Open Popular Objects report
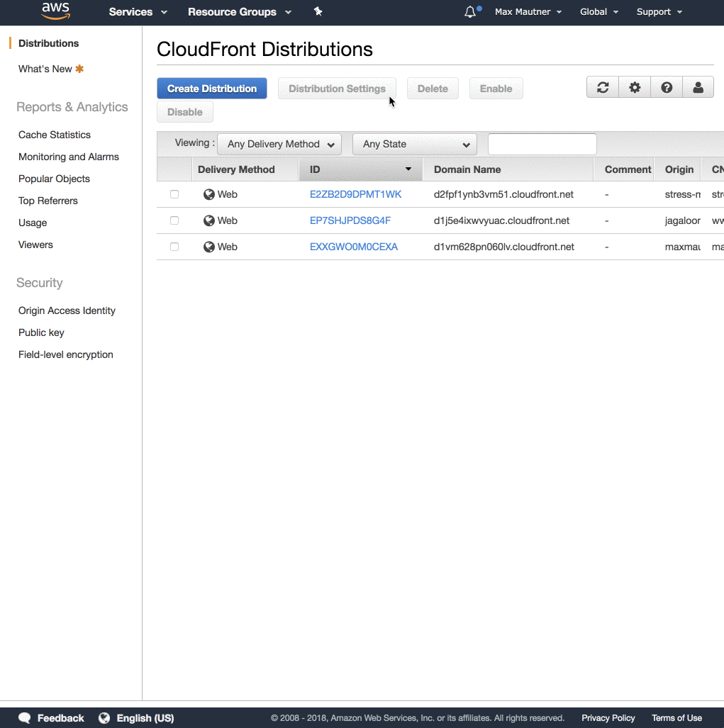 coord(54,179)
